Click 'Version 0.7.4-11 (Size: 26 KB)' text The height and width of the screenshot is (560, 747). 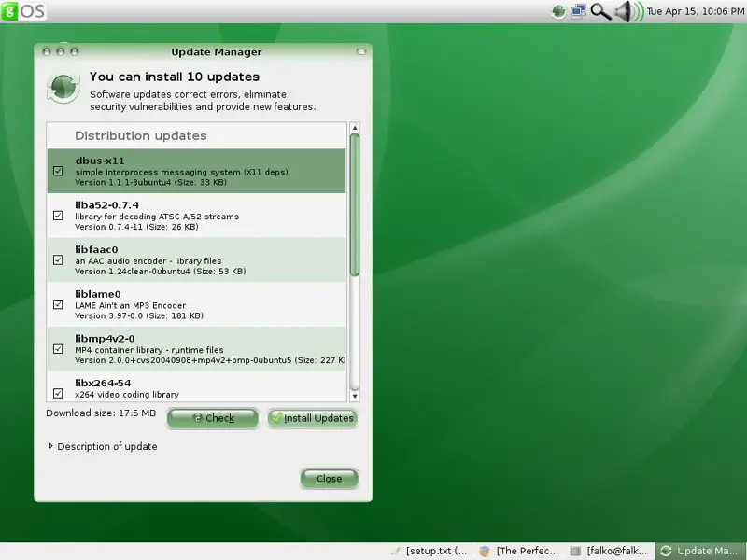(x=136, y=227)
